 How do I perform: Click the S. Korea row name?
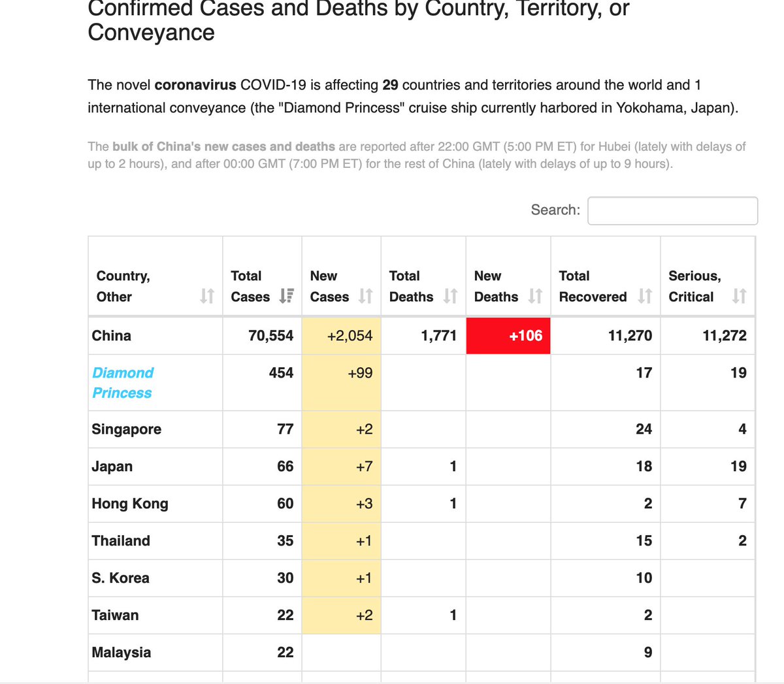click(x=120, y=578)
